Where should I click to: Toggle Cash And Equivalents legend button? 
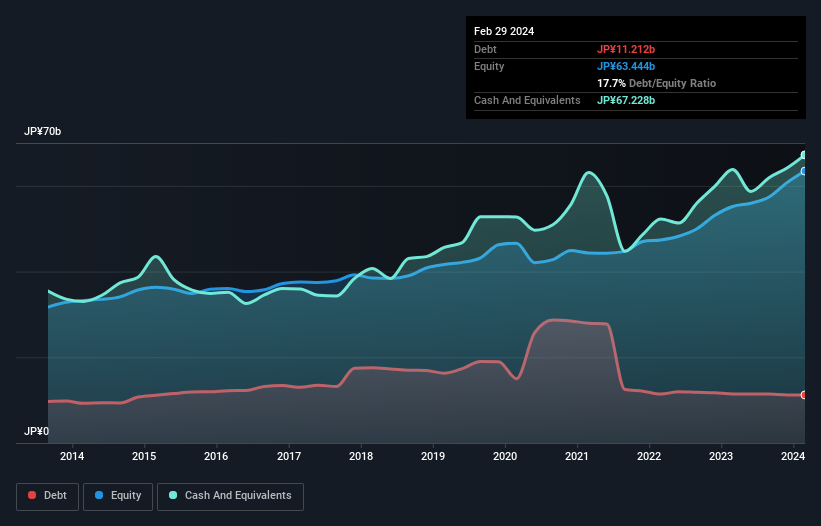230,496
